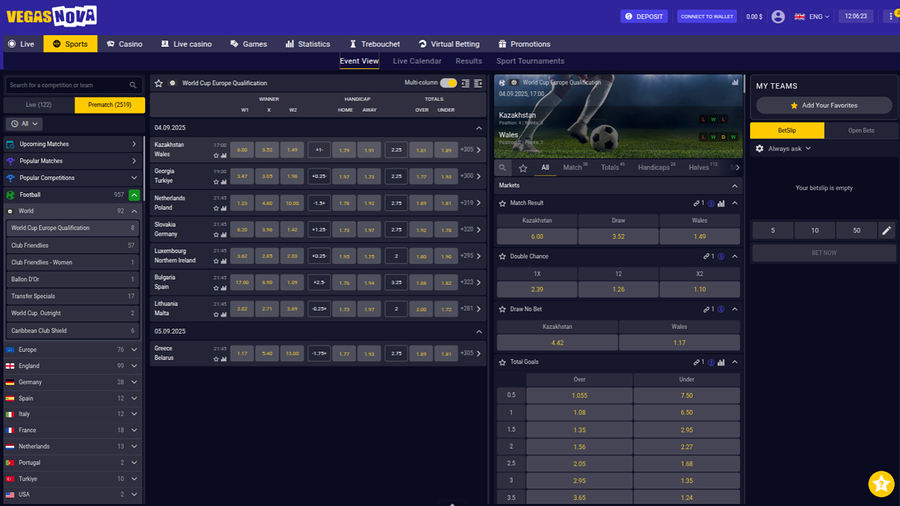The width and height of the screenshot is (900, 506).
Task: Open the Virtual Betting tab
Action: pos(449,44)
